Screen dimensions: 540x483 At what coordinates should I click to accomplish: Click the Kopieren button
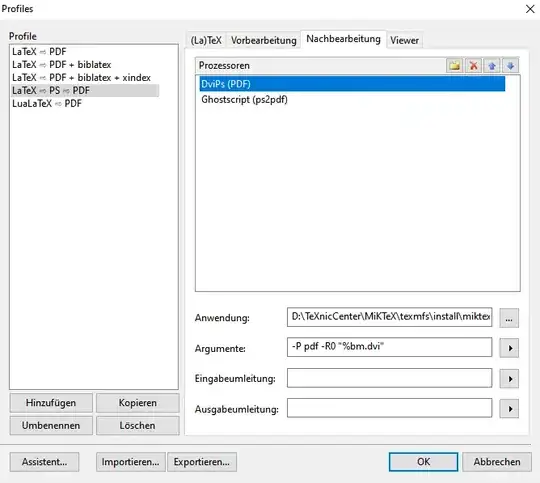[x=138, y=403]
